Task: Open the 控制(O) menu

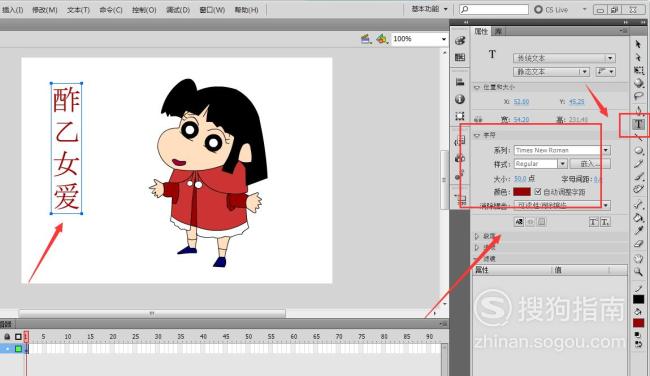Action: [144, 10]
